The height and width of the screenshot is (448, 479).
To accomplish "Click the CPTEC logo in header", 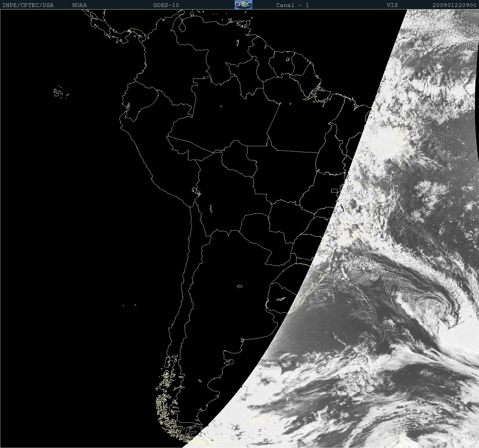I will [x=243, y=5].
